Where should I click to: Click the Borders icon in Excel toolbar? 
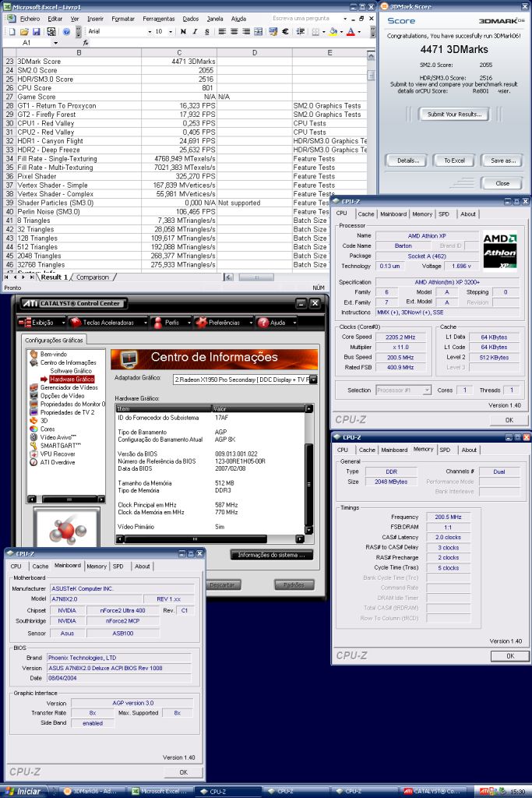(315, 31)
